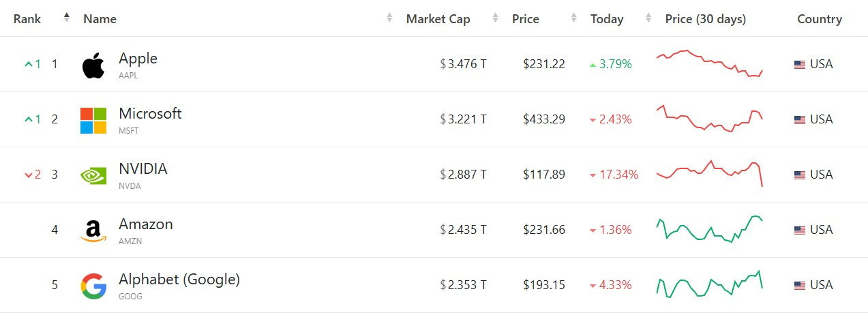
Task: Click the NVIDIA logo icon
Action: [x=93, y=176]
